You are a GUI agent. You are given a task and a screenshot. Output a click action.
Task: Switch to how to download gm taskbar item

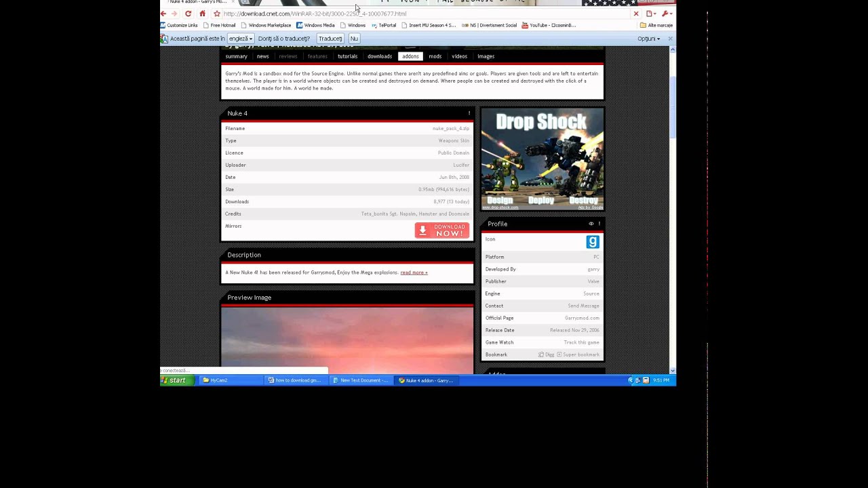click(x=296, y=380)
